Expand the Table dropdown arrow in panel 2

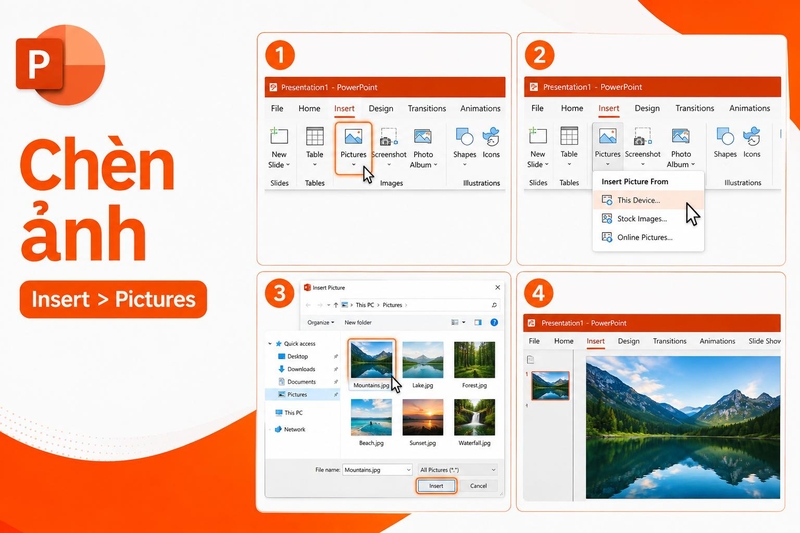[x=569, y=164]
